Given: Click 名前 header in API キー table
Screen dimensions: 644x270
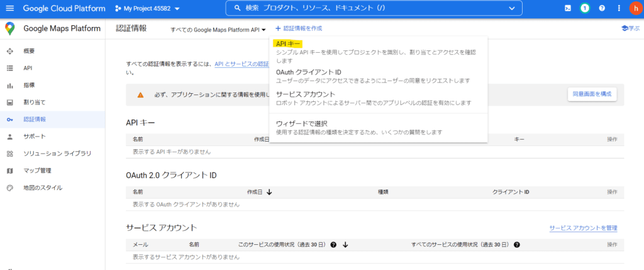Looking at the screenshot, I should 138,140.
